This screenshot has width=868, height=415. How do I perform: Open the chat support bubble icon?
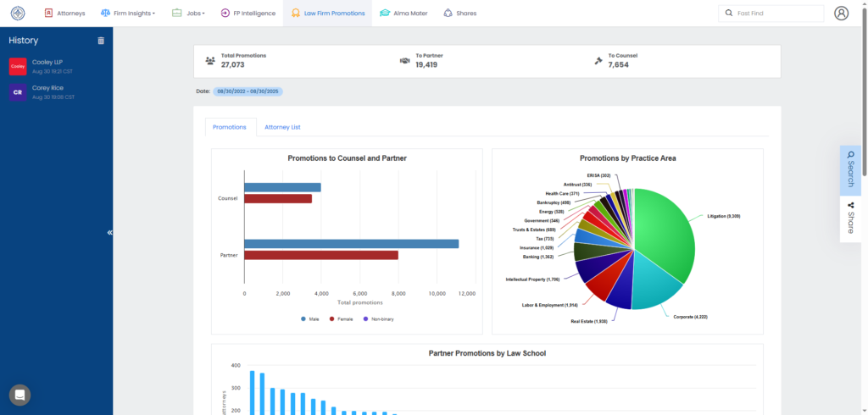click(x=19, y=395)
